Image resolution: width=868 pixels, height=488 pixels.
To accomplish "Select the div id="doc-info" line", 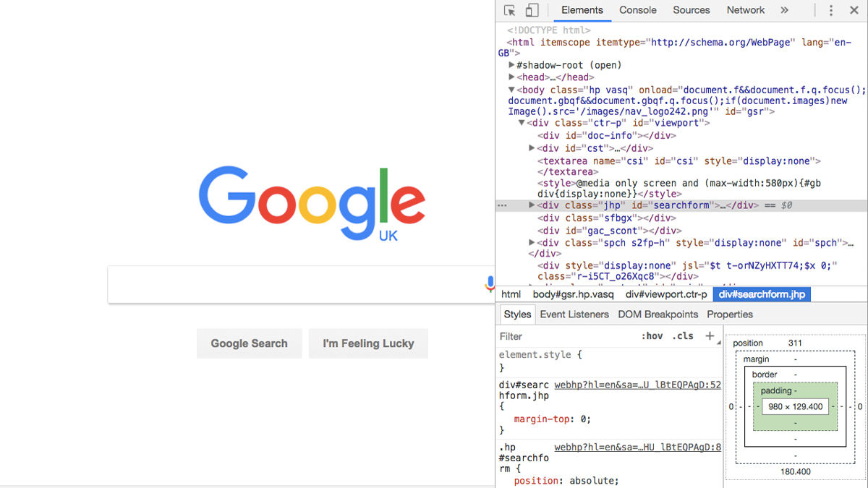I will [606, 135].
